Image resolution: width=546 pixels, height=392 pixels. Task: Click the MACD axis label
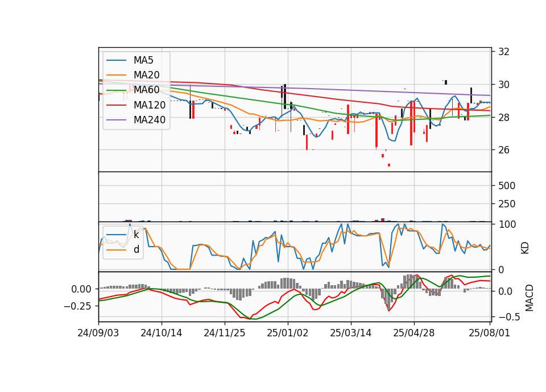pos(530,298)
